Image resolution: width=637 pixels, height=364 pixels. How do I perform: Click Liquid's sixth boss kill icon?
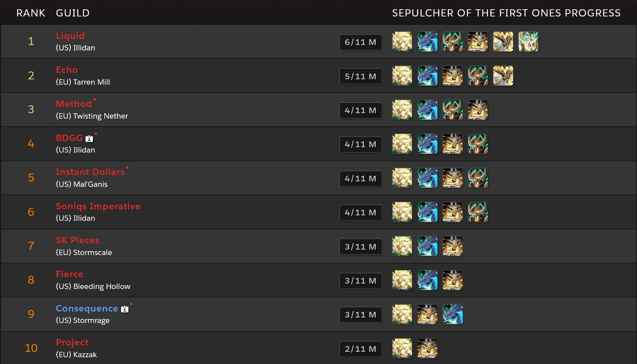528,41
